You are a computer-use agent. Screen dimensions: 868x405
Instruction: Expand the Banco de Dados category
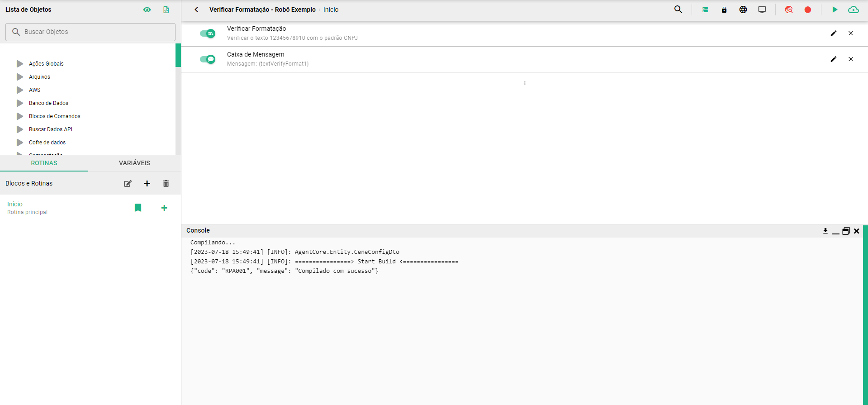[20, 103]
